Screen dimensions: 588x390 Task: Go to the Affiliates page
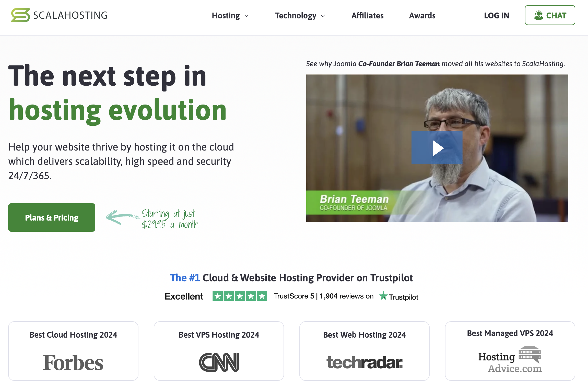(367, 16)
